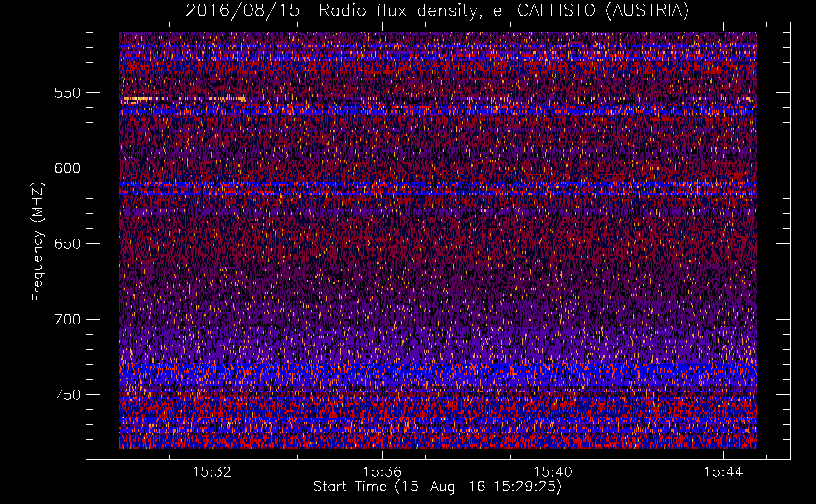
Task: Select the 650 frequency tick label
Action: pos(67,244)
